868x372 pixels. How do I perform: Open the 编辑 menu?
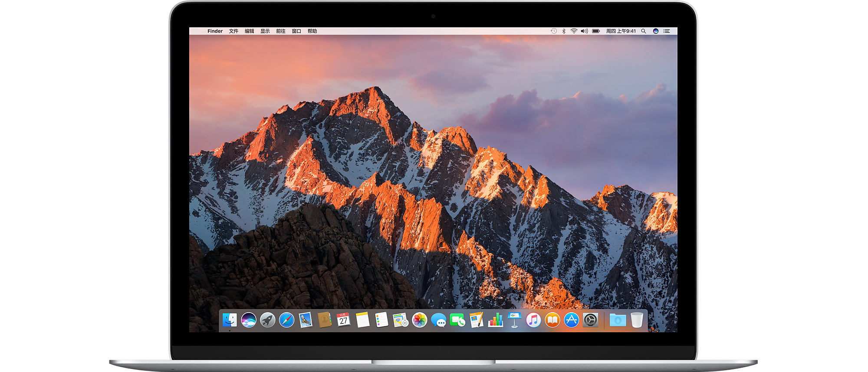pyautogui.click(x=250, y=31)
